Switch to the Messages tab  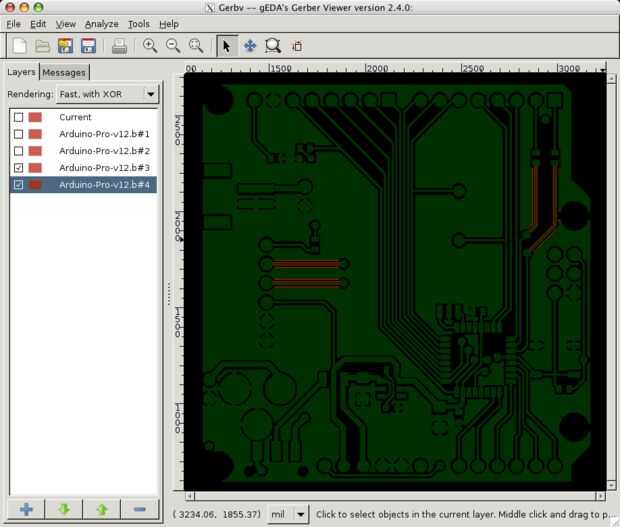tap(64, 73)
